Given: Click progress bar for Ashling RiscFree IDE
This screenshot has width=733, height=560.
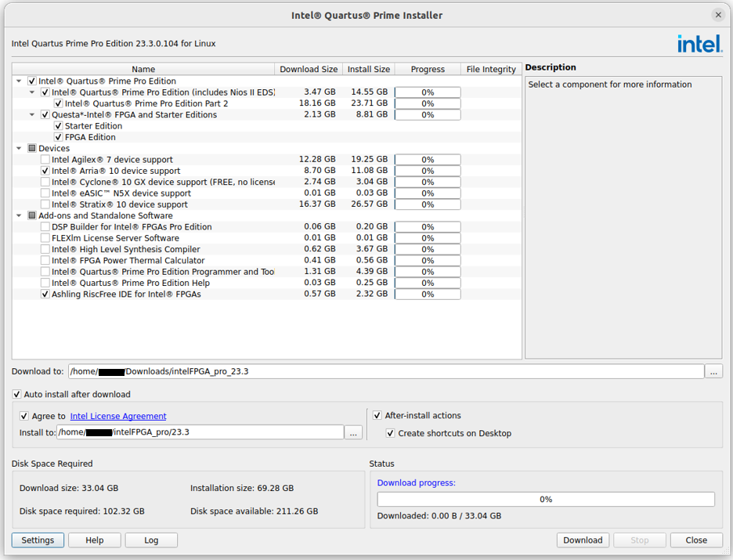Looking at the screenshot, I should pos(428,294).
